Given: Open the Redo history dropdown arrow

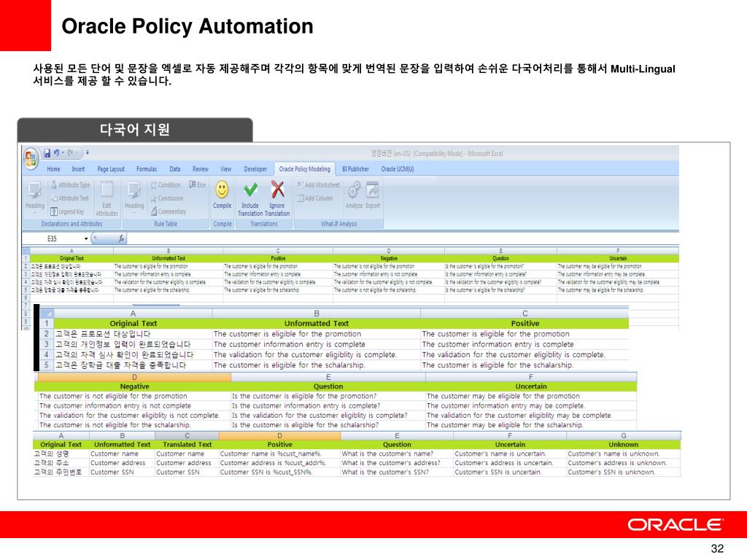Looking at the screenshot, I should (76, 153).
